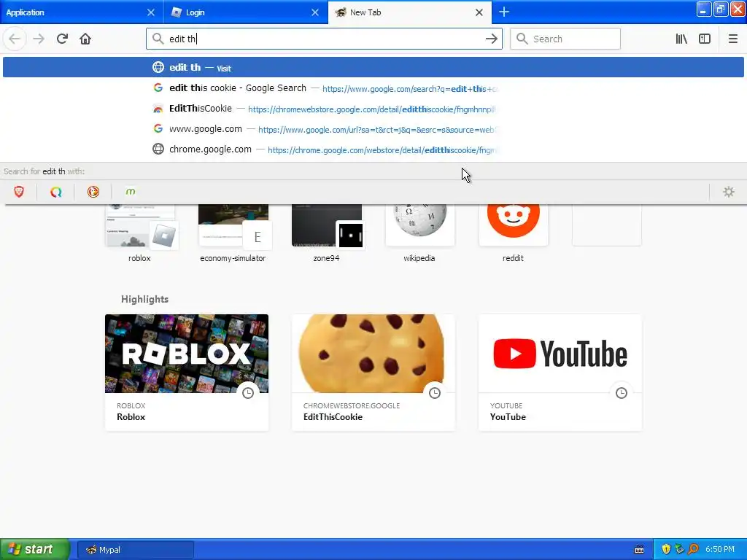Click the security shield tray icon
The height and width of the screenshot is (560, 747).
click(x=666, y=550)
